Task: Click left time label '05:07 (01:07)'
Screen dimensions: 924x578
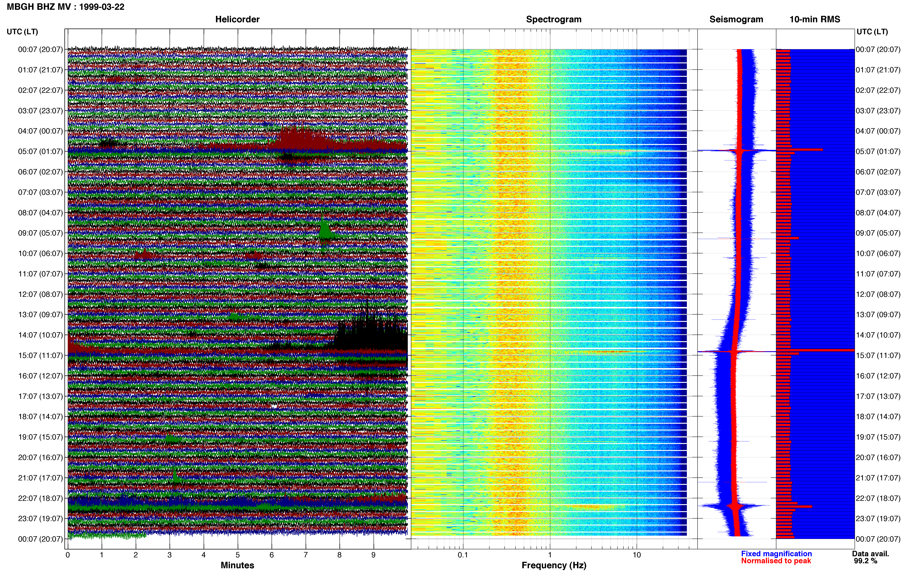Action: click(40, 151)
